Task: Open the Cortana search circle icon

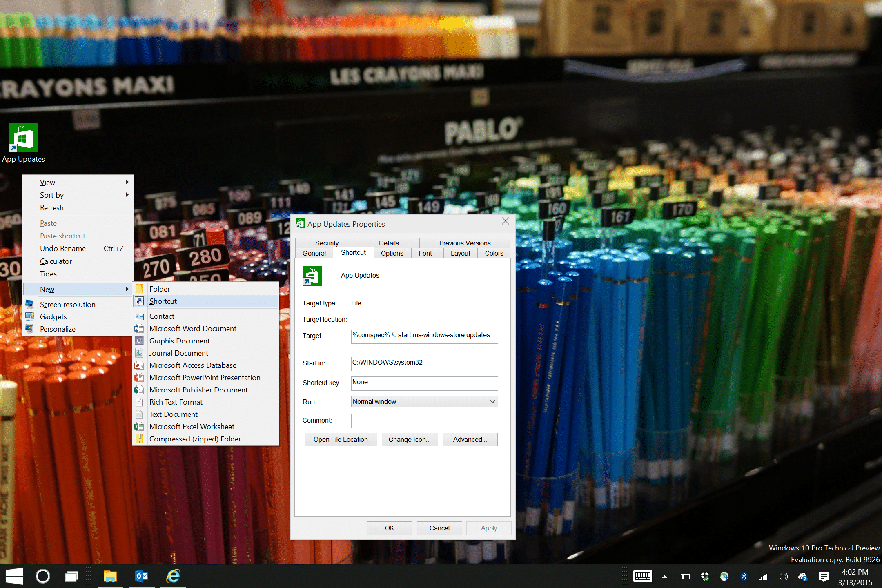Action: 43,576
